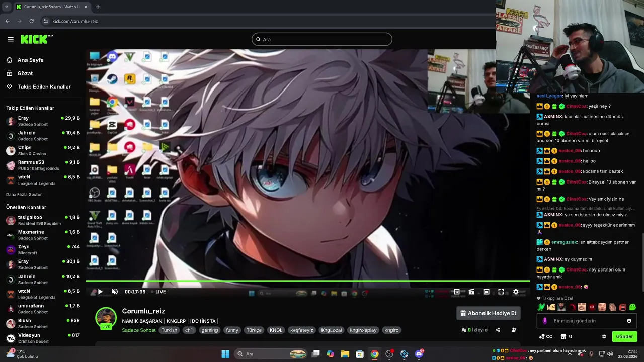Reload the browser page

pos(31,21)
